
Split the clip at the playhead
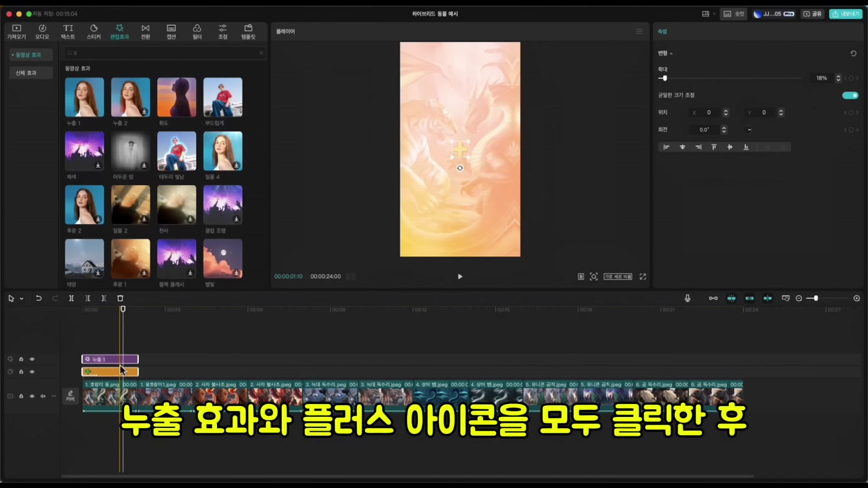tap(72, 298)
